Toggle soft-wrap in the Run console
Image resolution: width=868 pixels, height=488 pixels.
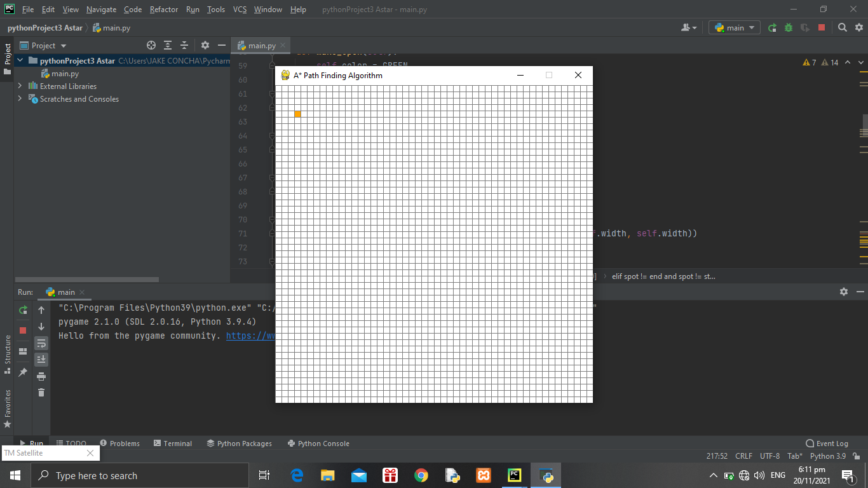tap(41, 343)
